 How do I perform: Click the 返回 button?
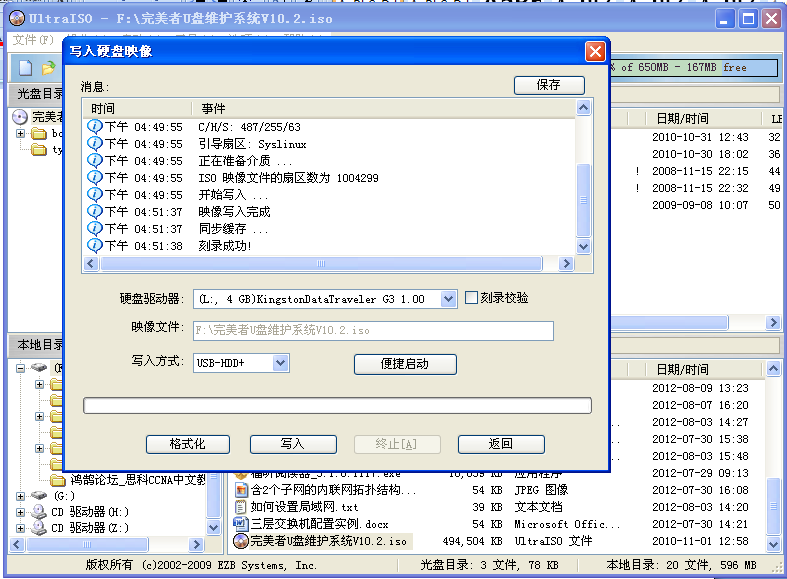point(501,444)
